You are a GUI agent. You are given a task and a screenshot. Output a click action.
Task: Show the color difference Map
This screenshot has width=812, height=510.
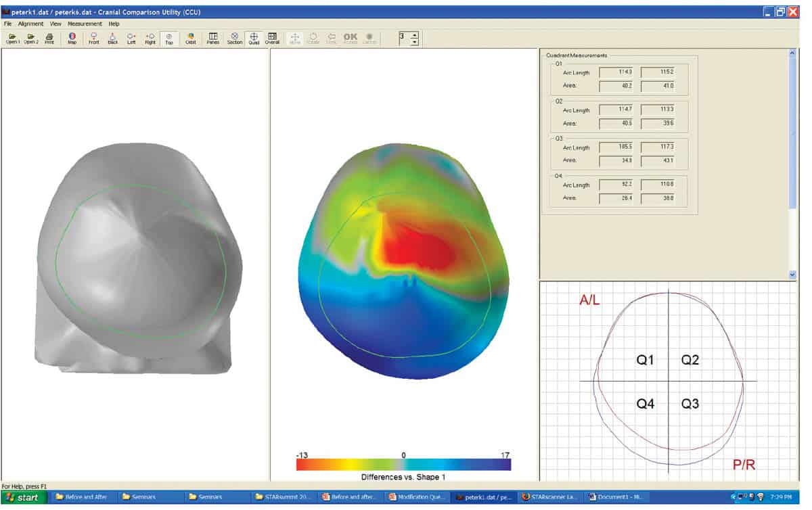(72, 38)
